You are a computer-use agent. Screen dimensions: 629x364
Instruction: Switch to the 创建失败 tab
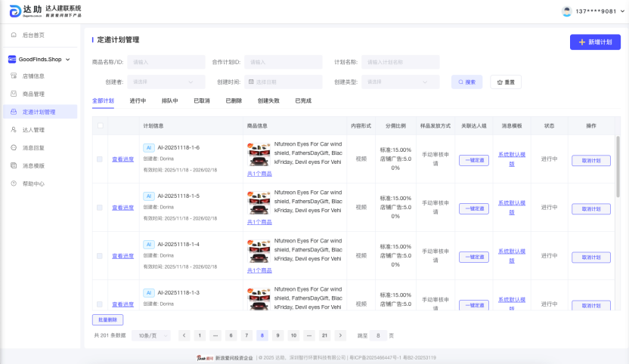(x=268, y=100)
